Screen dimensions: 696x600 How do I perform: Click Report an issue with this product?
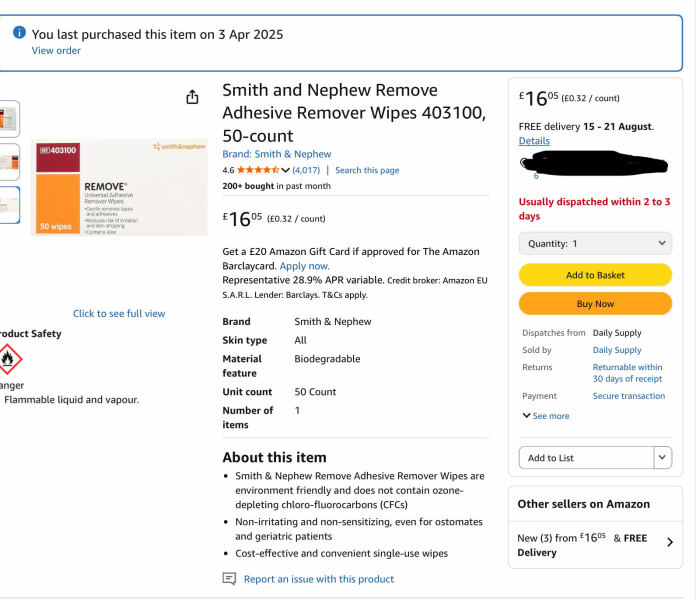pyautogui.click(x=319, y=579)
